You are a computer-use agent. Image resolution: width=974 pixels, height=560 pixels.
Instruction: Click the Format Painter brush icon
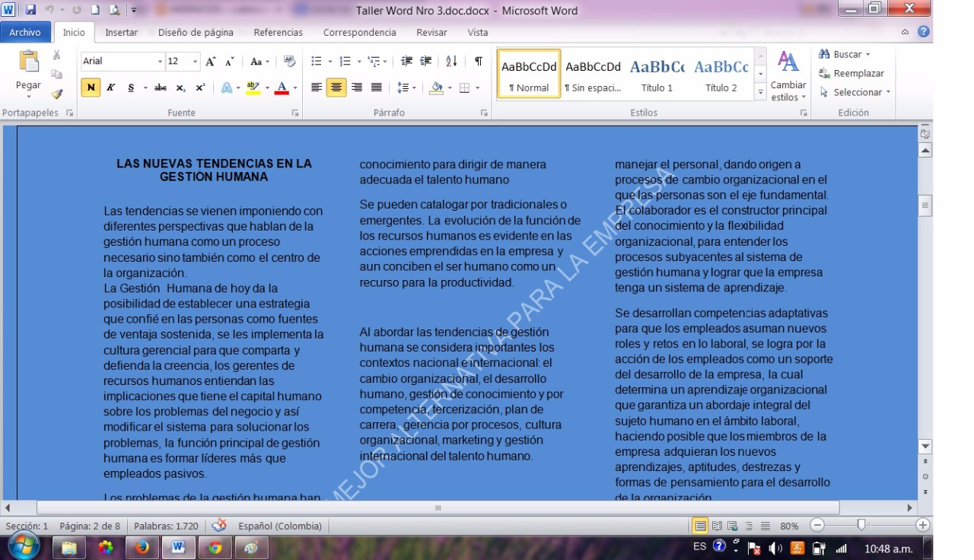[x=56, y=94]
